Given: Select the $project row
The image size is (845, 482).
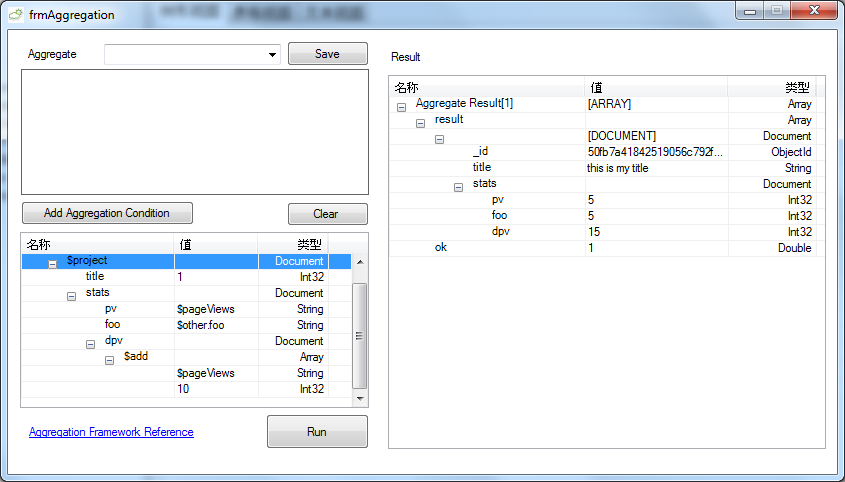Looking at the screenshot, I should (x=186, y=261).
